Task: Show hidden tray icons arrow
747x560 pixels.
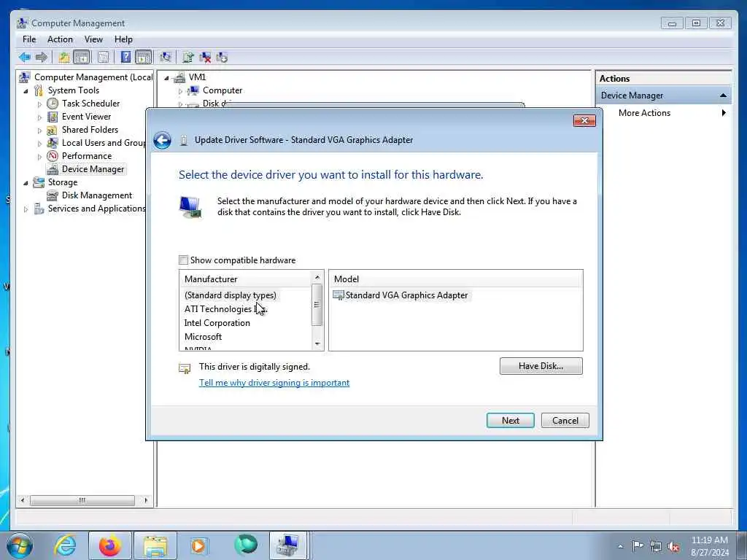Action: pyautogui.click(x=620, y=547)
